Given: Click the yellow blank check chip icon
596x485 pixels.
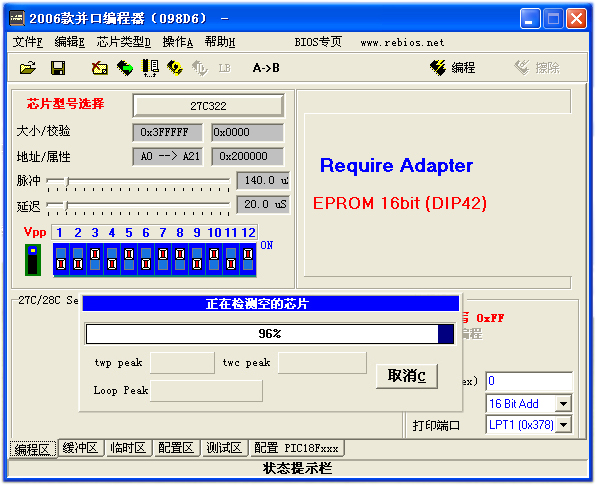Looking at the screenshot, I should point(175,68).
